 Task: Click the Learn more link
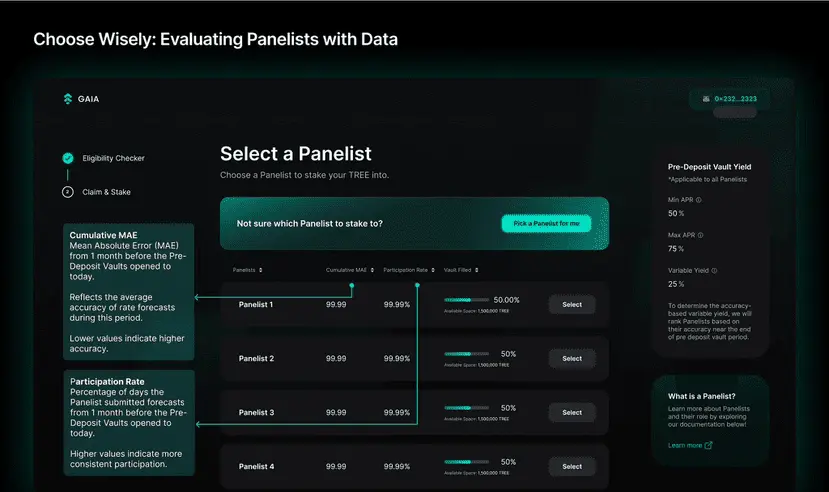tap(685, 445)
